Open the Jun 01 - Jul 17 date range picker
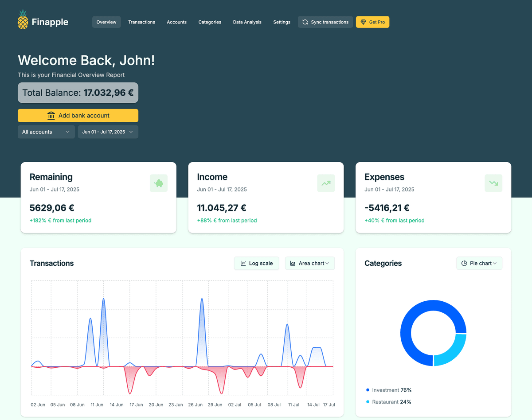Image resolution: width=532 pixels, height=420 pixels. click(108, 132)
